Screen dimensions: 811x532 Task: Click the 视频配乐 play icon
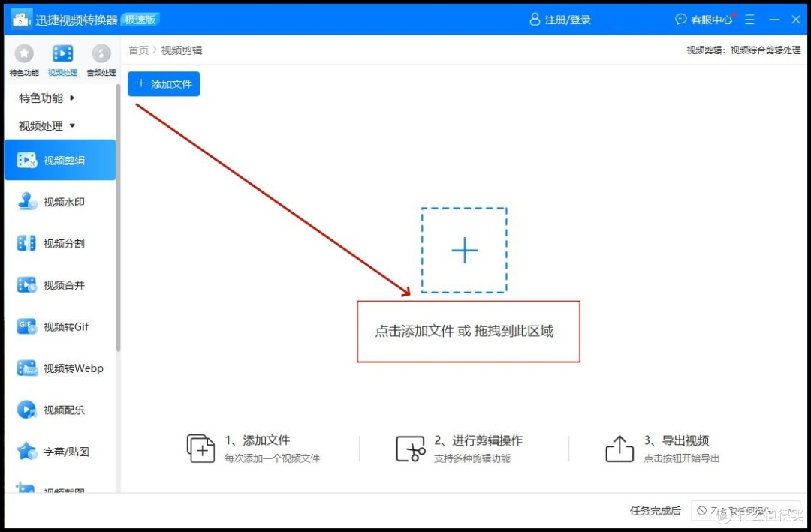pos(26,410)
